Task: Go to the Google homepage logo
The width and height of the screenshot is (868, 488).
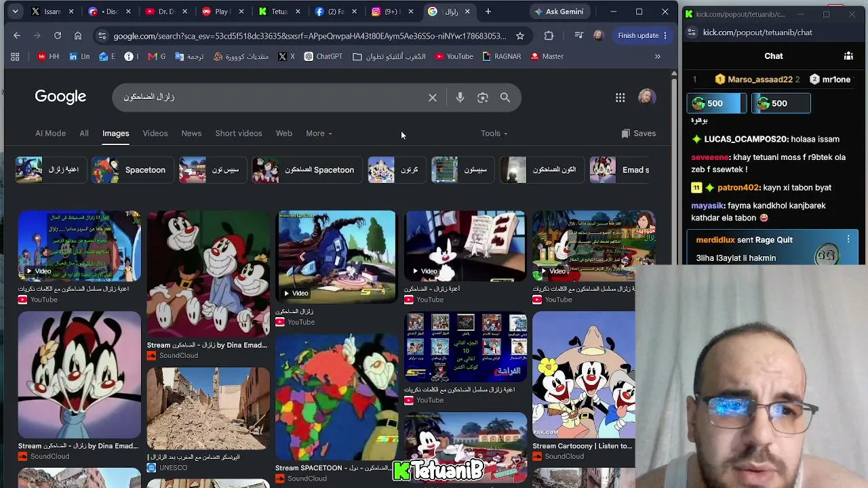Action: point(60,97)
